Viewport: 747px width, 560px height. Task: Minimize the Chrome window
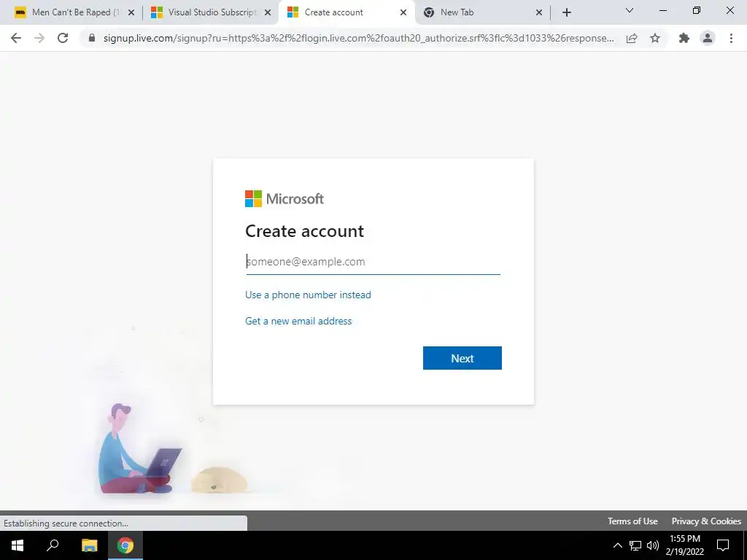[x=662, y=10]
